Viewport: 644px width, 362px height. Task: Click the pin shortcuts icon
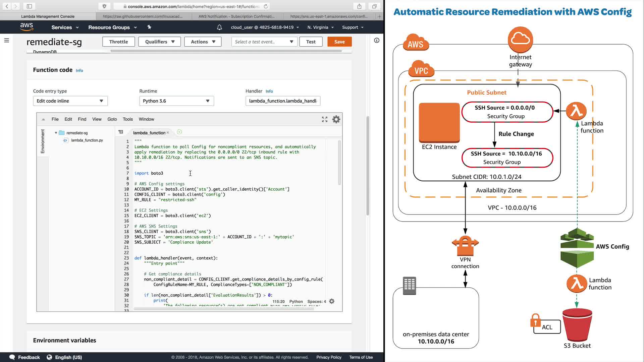point(149,27)
